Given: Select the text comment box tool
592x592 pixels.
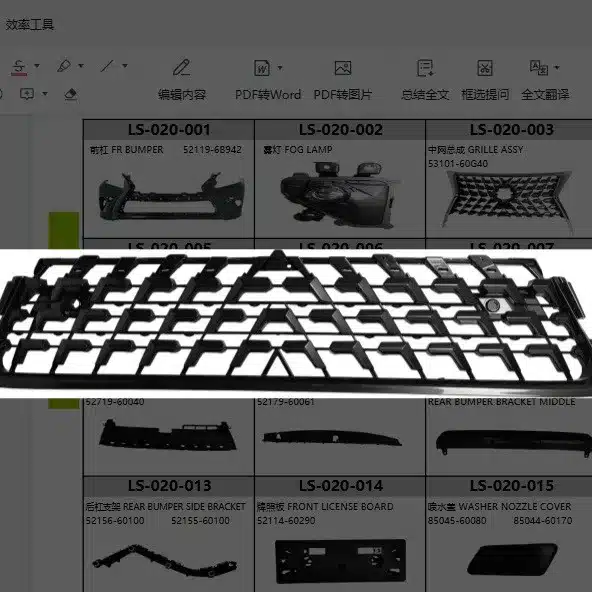Looking at the screenshot, I should pyautogui.click(x=27, y=94).
